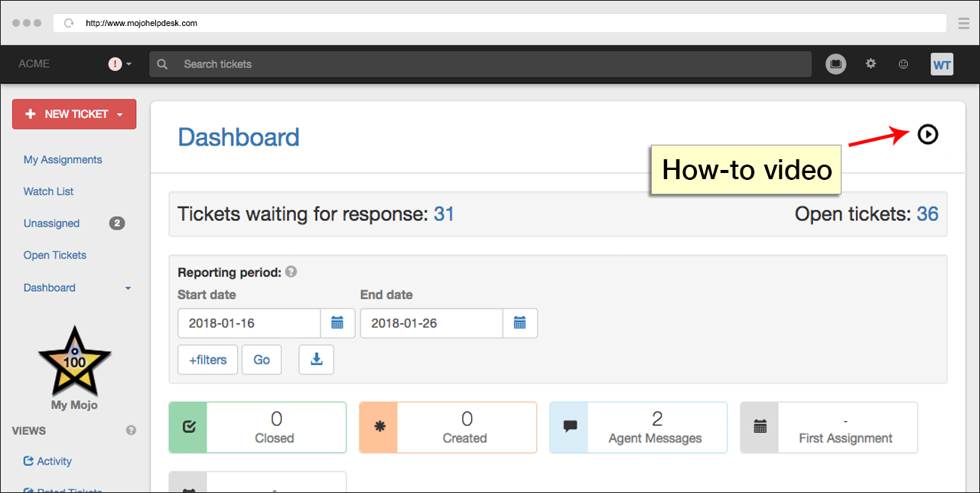Open Start date calendar picker
The height and width of the screenshot is (493, 980).
[337, 323]
